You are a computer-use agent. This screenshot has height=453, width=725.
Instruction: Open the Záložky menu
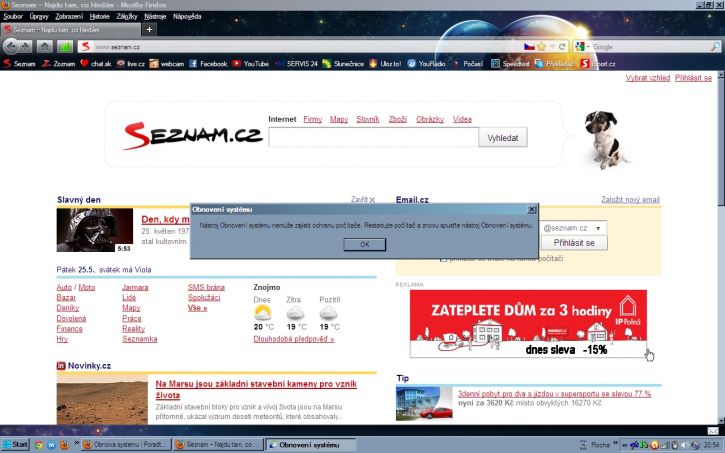(x=127, y=16)
